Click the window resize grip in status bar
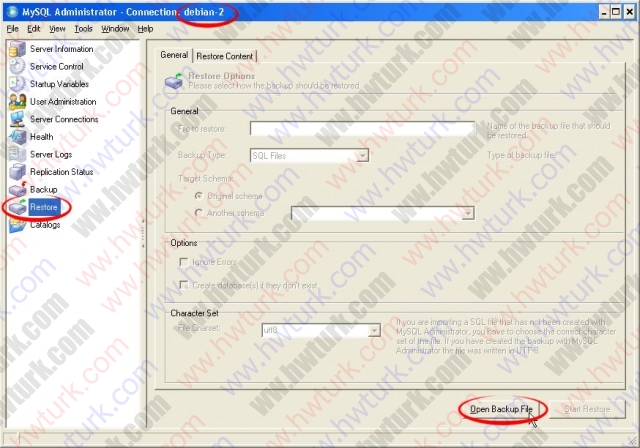This screenshot has height=448, width=640. [632, 440]
